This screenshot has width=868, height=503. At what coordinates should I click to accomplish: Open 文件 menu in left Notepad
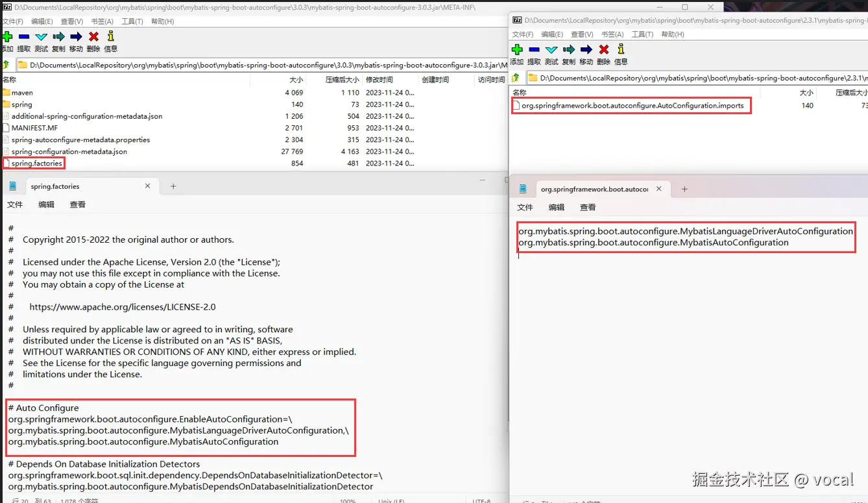15,204
